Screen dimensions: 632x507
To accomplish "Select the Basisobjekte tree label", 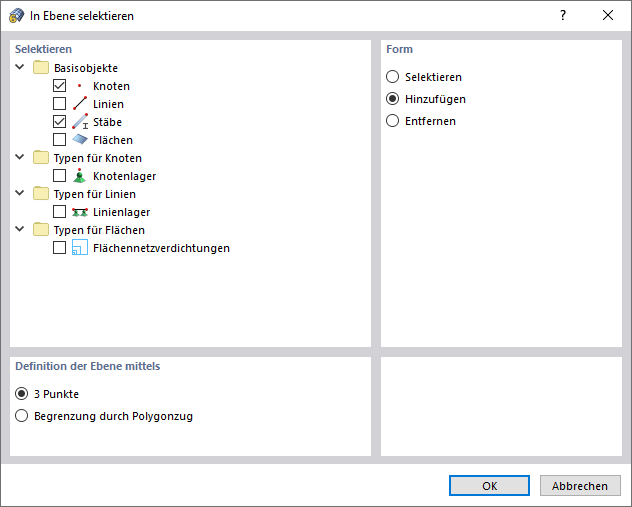I will (x=86, y=68).
